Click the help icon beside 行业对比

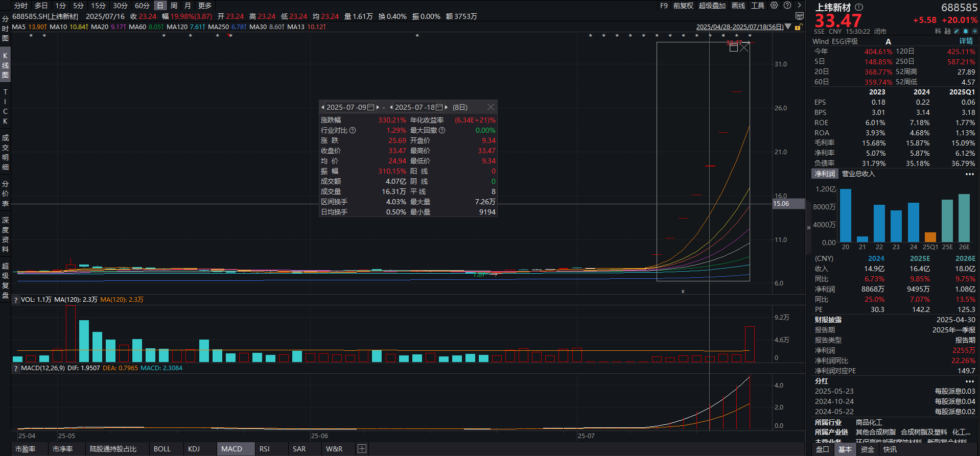[353, 130]
